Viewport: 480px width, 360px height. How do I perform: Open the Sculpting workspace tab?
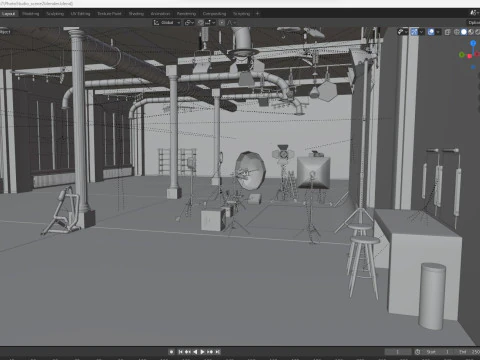(x=55, y=14)
